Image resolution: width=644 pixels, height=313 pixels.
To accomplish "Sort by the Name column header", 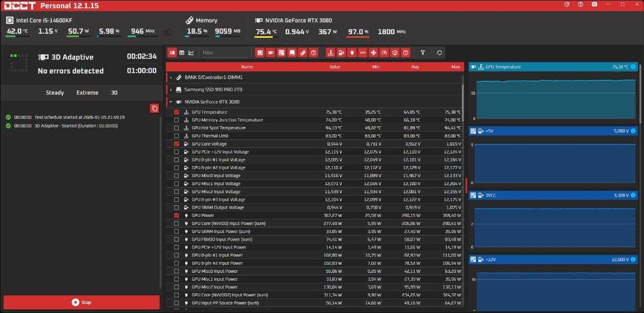I will (247, 66).
